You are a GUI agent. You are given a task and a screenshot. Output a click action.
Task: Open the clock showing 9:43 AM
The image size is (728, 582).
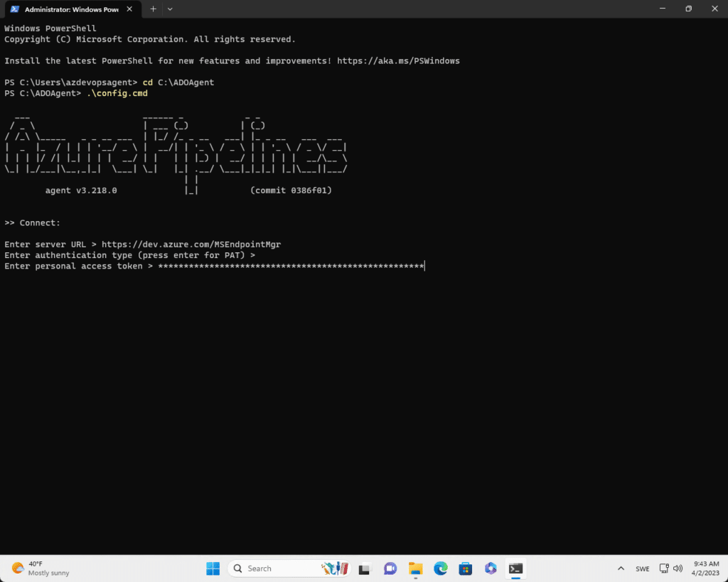706,568
